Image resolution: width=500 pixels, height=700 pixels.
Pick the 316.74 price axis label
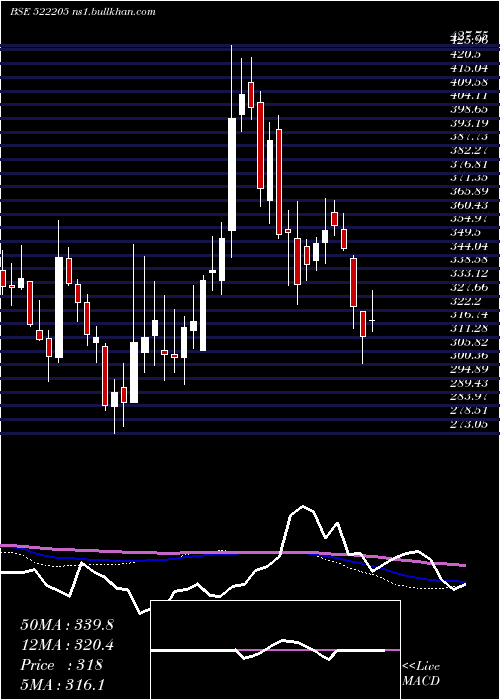click(469, 315)
